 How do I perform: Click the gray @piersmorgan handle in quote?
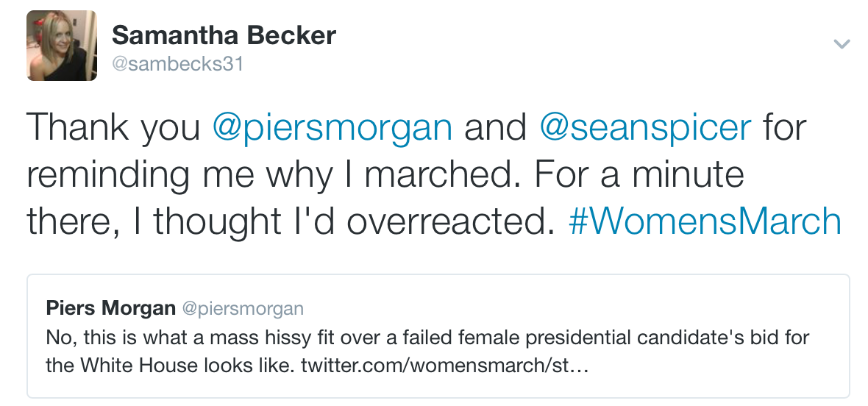coord(243,308)
